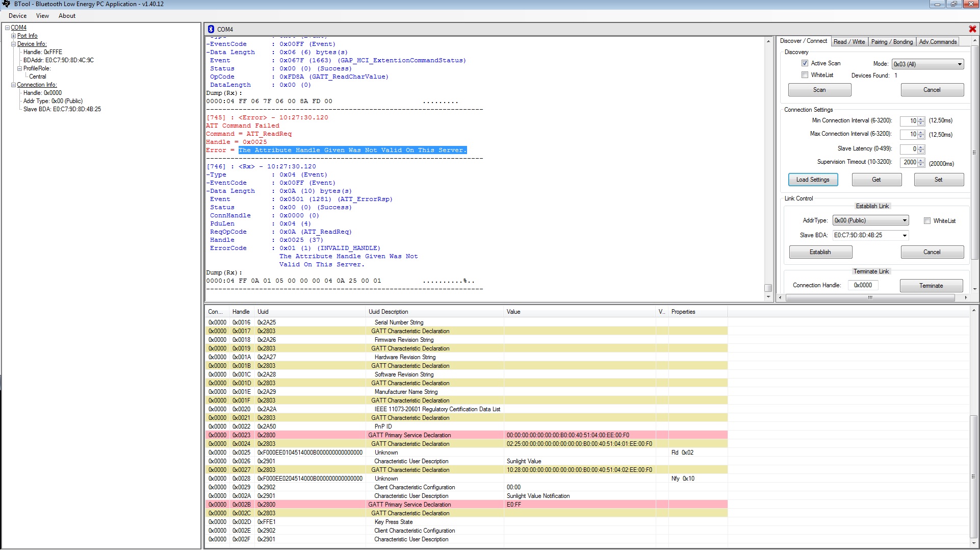Click the 'Firmware Revision String' row

point(466,340)
